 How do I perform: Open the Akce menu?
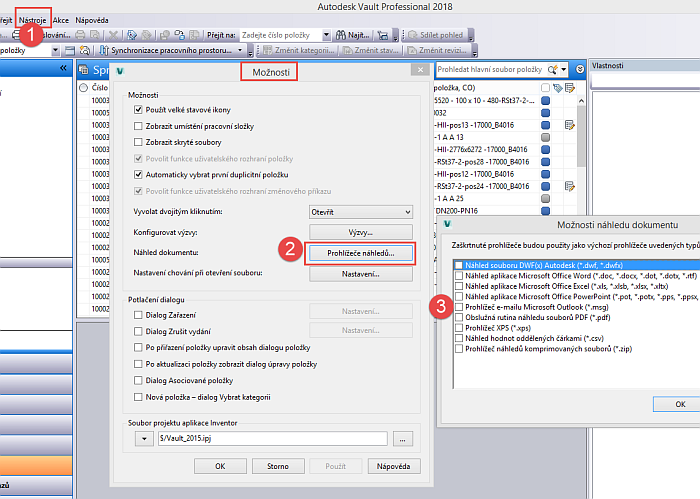coord(61,20)
